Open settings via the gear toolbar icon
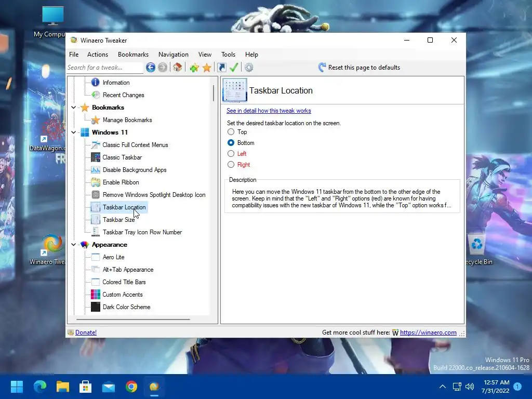The height and width of the screenshot is (399, 532). [249, 68]
